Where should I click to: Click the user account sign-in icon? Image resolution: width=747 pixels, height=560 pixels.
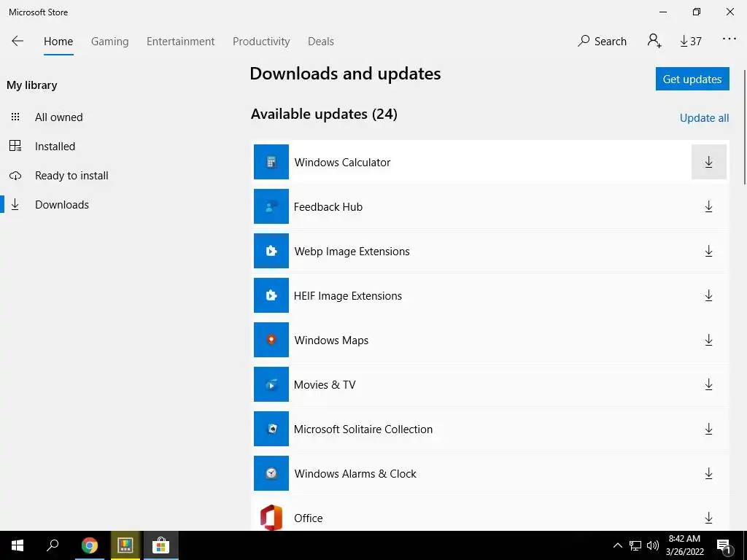[654, 41]
